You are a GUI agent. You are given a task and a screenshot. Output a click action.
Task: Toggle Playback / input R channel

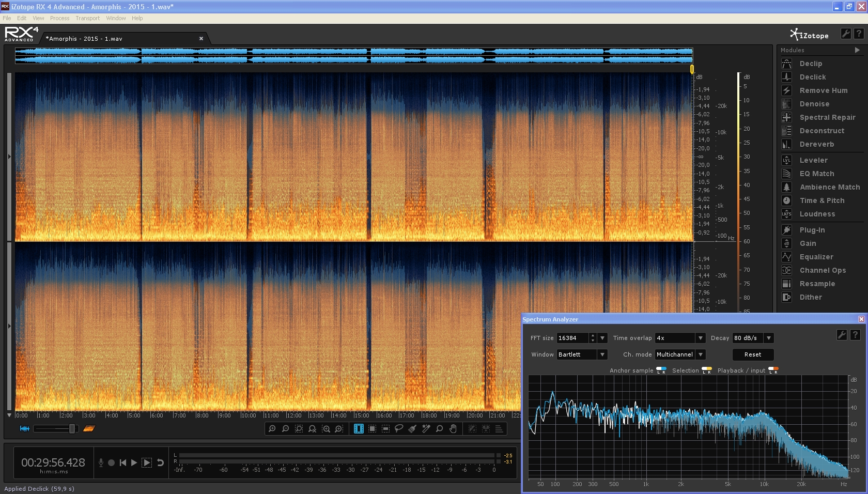[776, 370]
